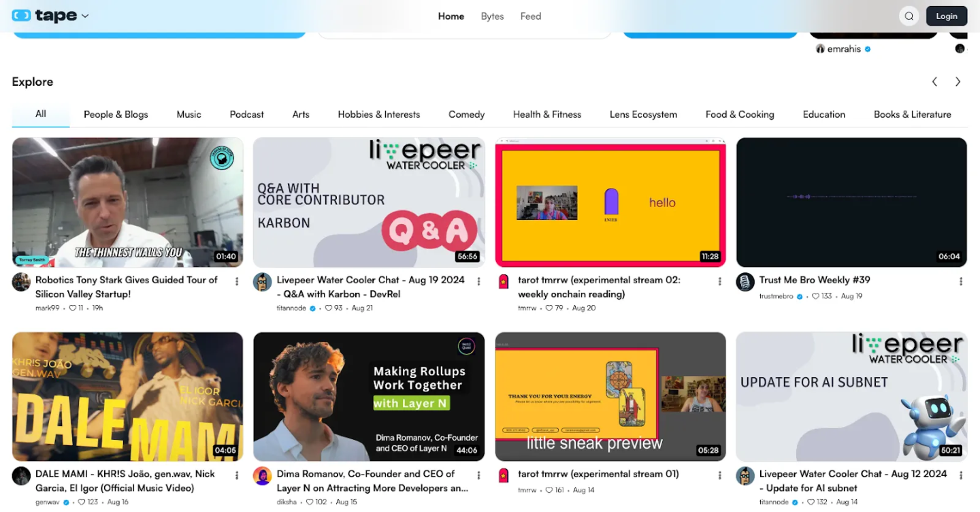
Task: Open options menu for Update for AI subnet video
Action: (961, 475)
